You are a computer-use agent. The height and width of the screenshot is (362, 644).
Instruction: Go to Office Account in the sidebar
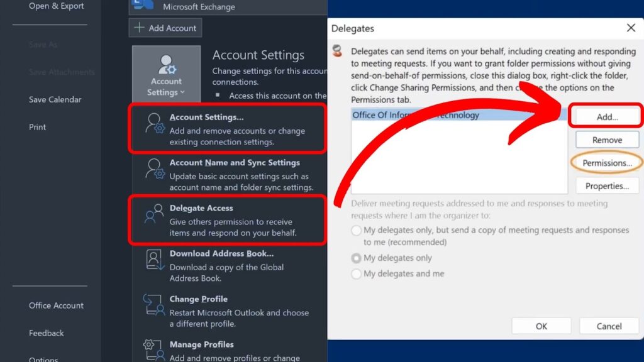[56, 305]
